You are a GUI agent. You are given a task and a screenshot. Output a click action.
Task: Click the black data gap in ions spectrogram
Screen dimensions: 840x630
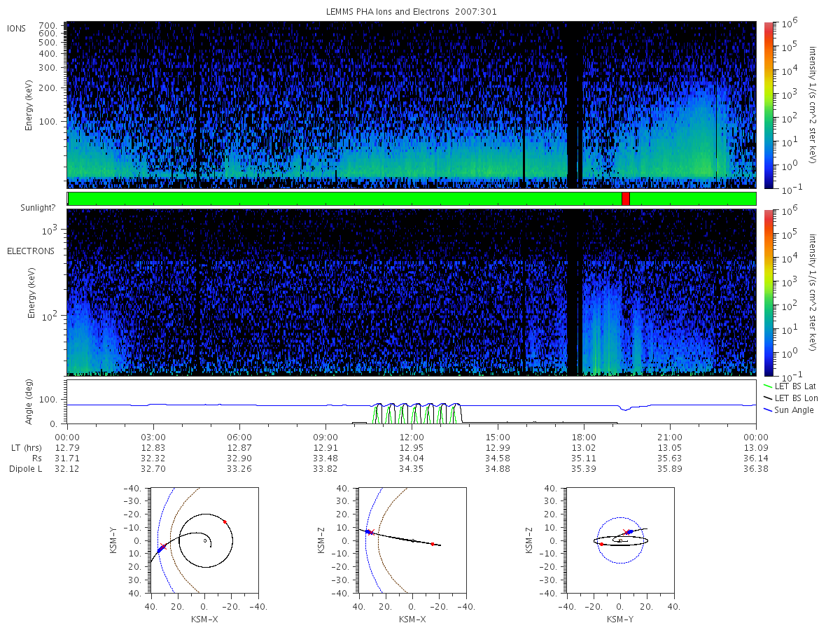pos(573,105)
